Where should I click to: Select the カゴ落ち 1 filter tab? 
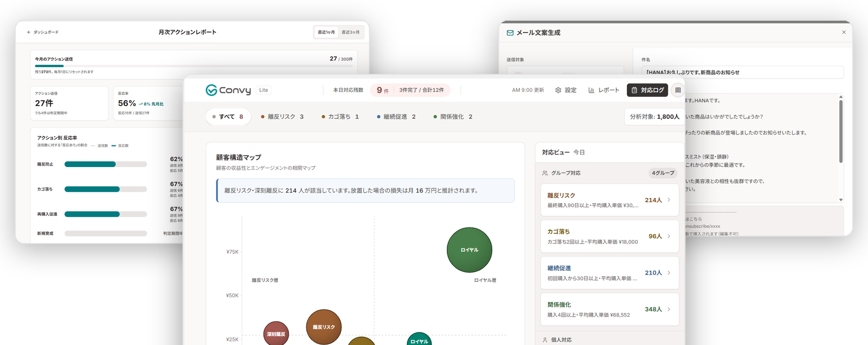click(x=340, y=117)
